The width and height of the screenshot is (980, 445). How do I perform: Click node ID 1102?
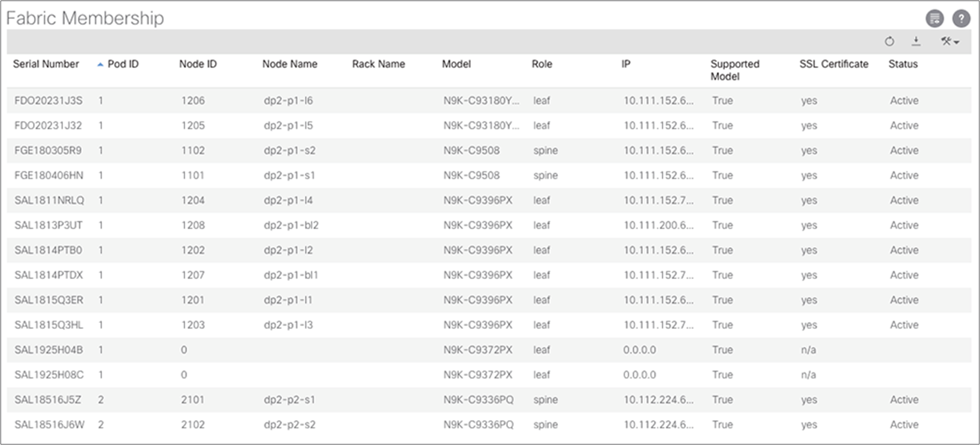[x=193, y=151]
